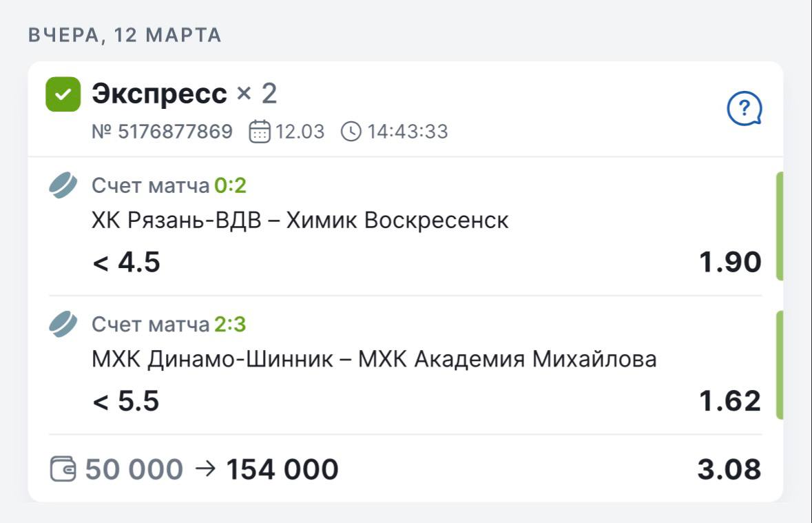Click the green checkmark win status icon

tap(63, 95)
